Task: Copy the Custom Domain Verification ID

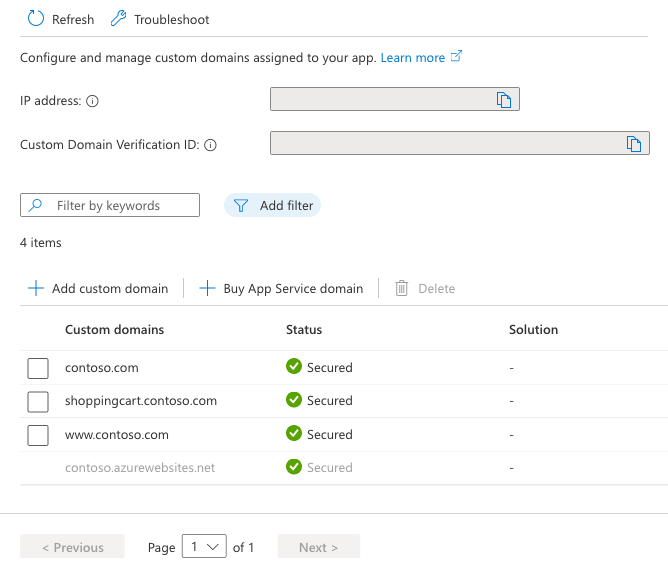Action: (633, 143)
